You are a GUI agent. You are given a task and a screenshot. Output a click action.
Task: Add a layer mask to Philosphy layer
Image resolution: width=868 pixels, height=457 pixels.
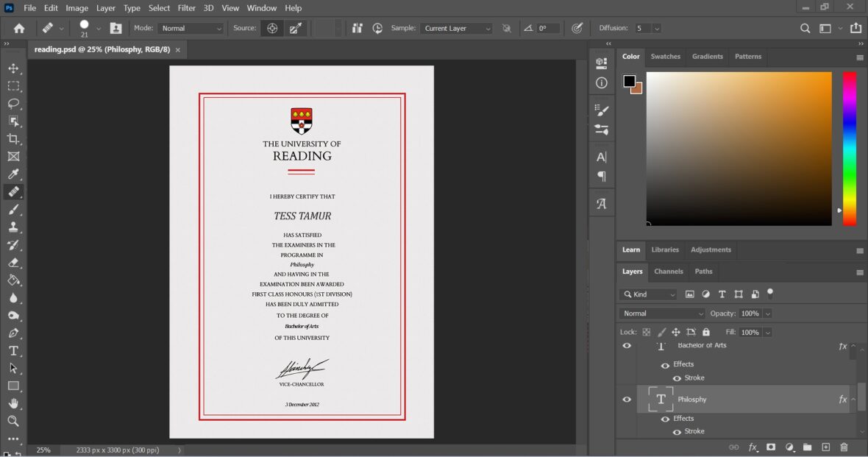pos(771,447)
